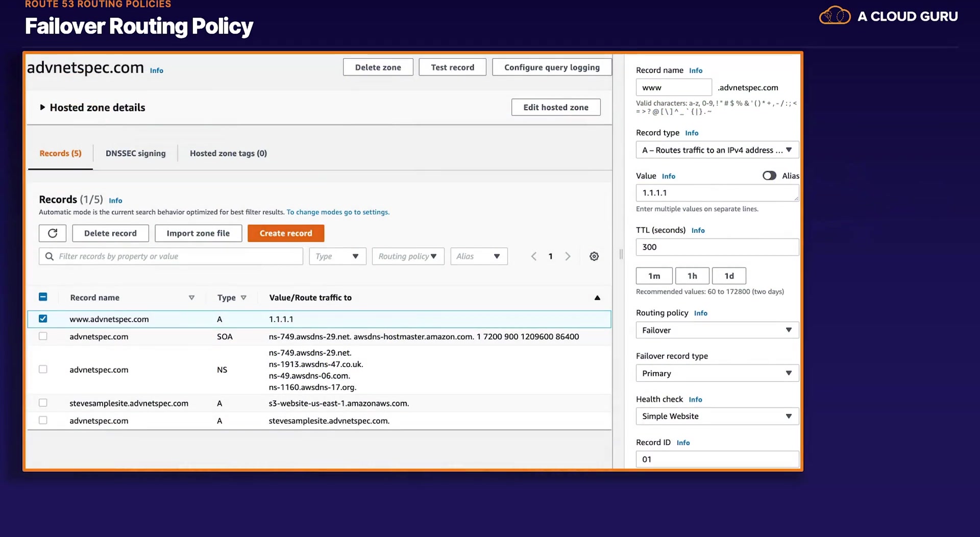
Task: Open the Health check dropdown
Action: click(x=717, y=416)
